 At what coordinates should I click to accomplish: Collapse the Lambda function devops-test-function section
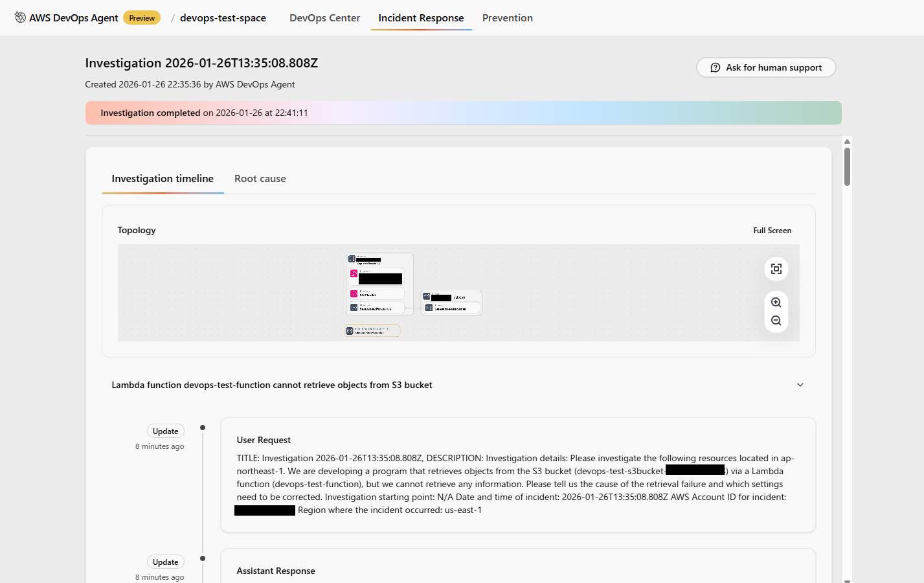coord(800,385)
